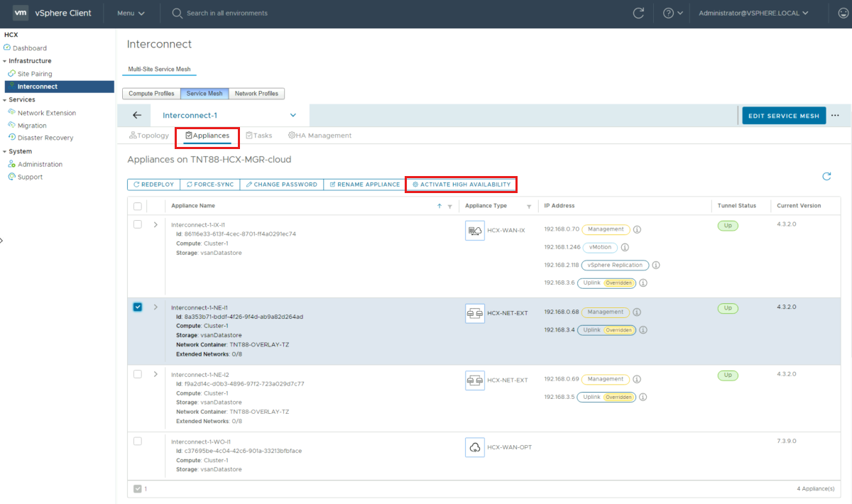Click info icon beside 192.168.3.6 Uplink
This screenshot has height=504, width=852.
coord(643,283)
